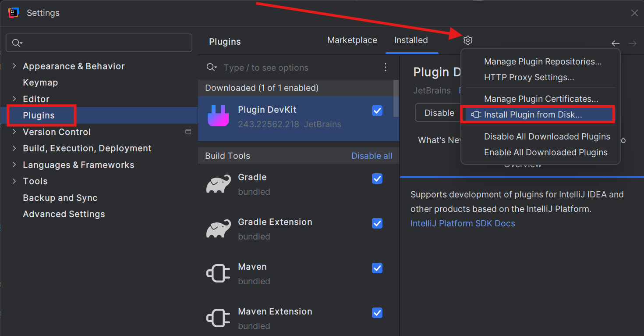Click the Build Tools group header
Screen dimensions: 644x336
[227, 156]
